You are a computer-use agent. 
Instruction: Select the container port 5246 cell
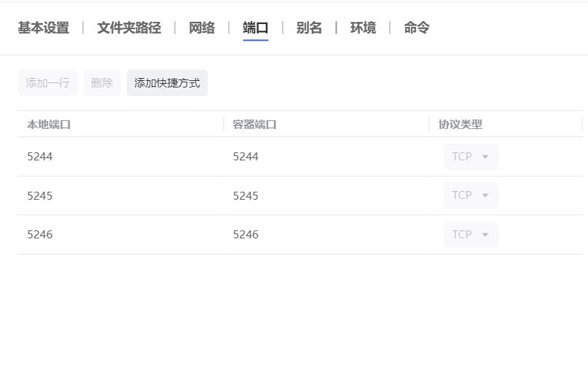pos(246,235)
